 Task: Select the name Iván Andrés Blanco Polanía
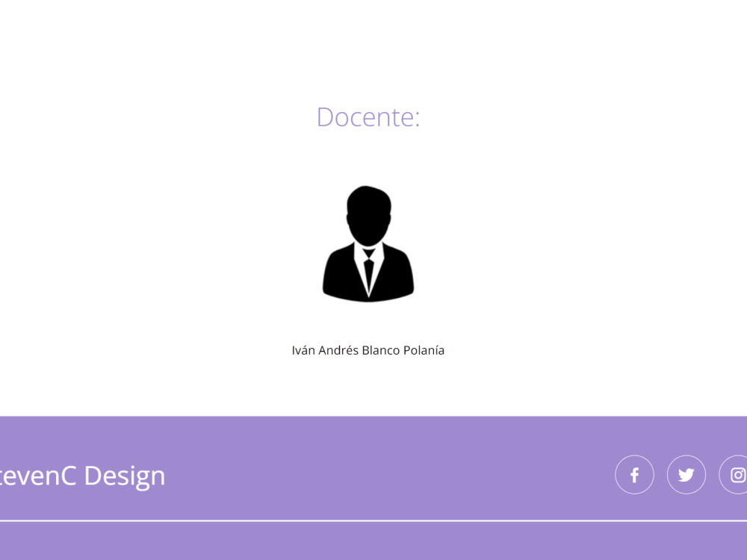click(x=368, y=350)
